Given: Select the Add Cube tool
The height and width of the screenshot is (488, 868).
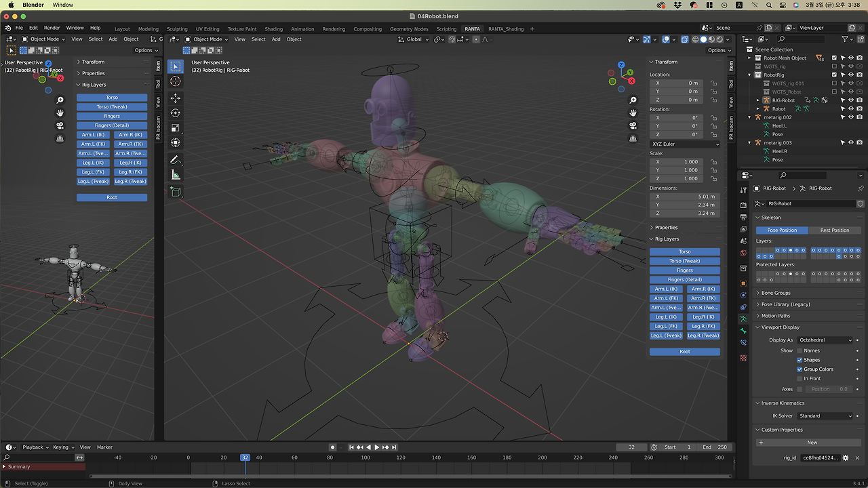Looking at the screenshot, I should tap(176, 192).
